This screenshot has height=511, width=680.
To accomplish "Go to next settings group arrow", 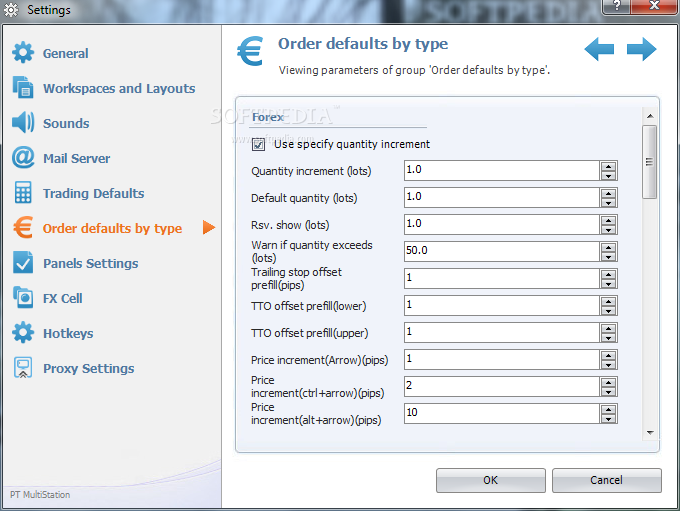I will coord(642,49).
